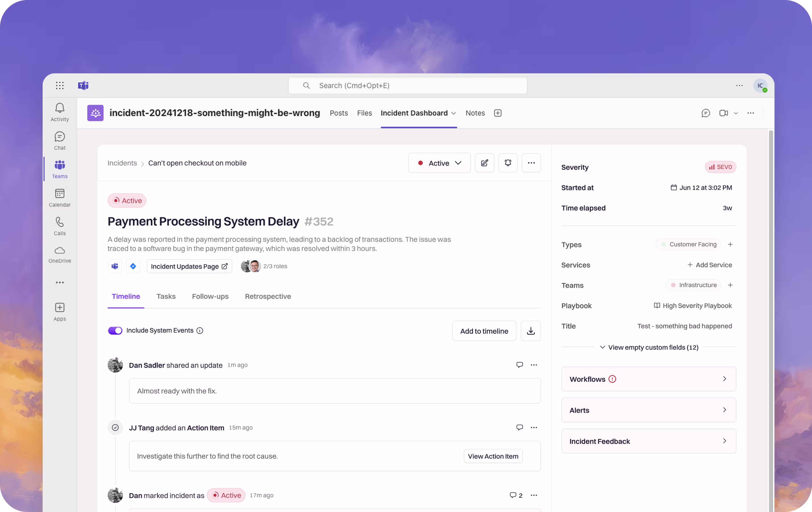Click the SEV0 severity badge
This screenshot has height=512, width=812.
pyautogui.click(x=720, y=167)
